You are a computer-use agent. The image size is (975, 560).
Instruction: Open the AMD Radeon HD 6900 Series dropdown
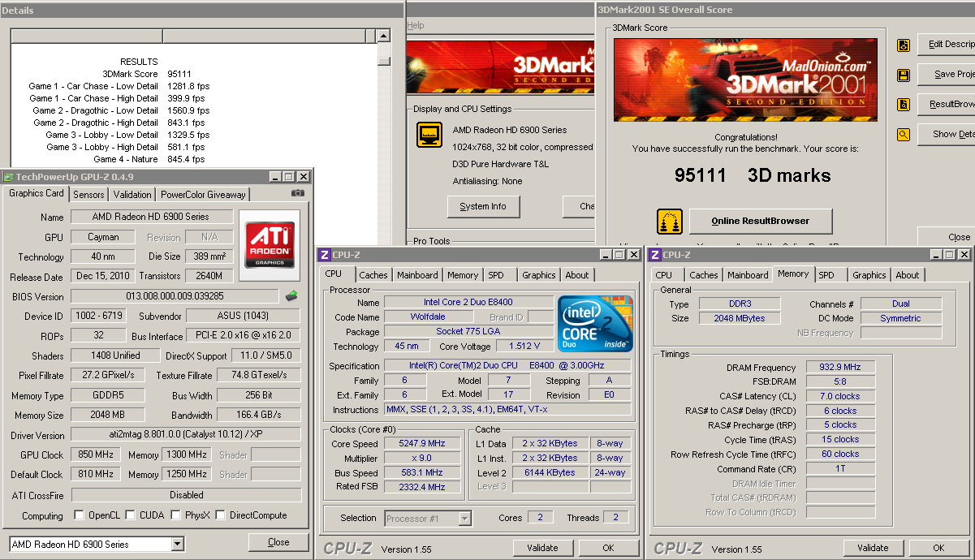tap(177, 545)
